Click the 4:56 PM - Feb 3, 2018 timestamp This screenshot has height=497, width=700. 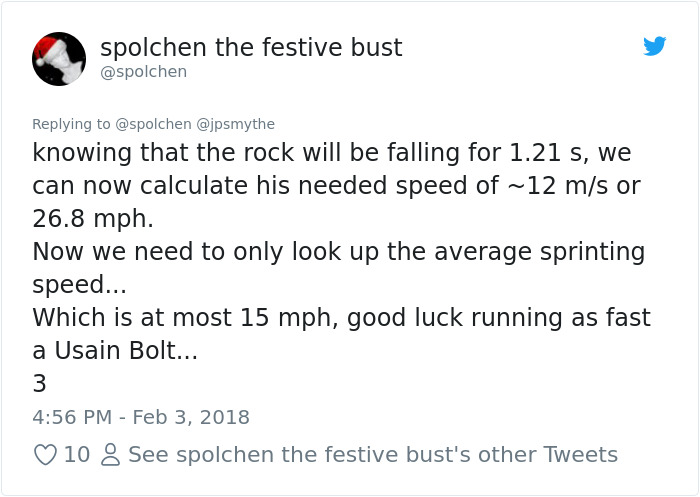141,416
